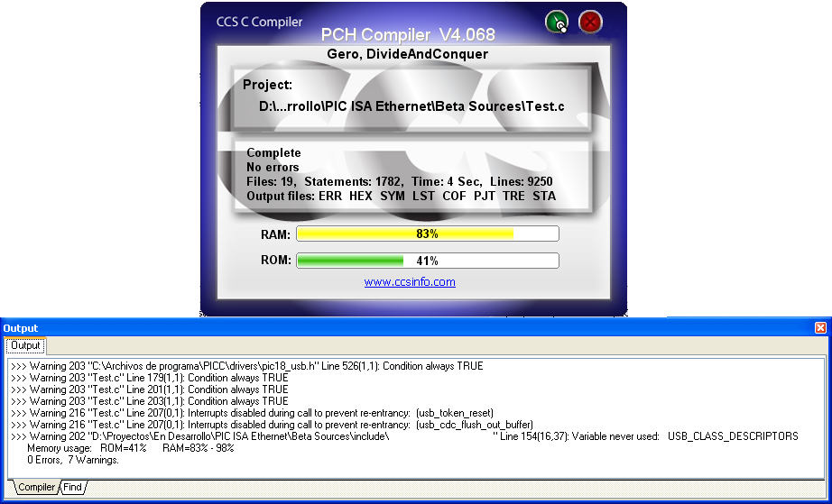
Task: Click the green ROM 41% usage bar
Action: pos(428,261)
